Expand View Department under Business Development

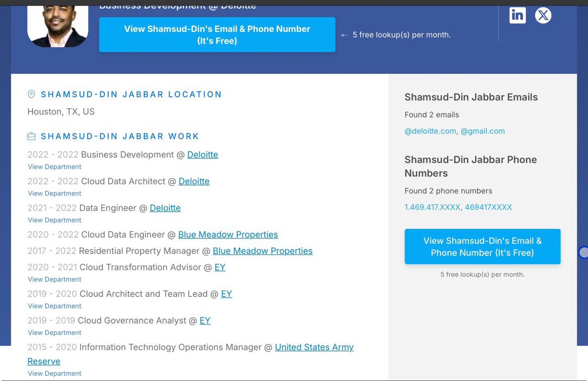point(54,167)
